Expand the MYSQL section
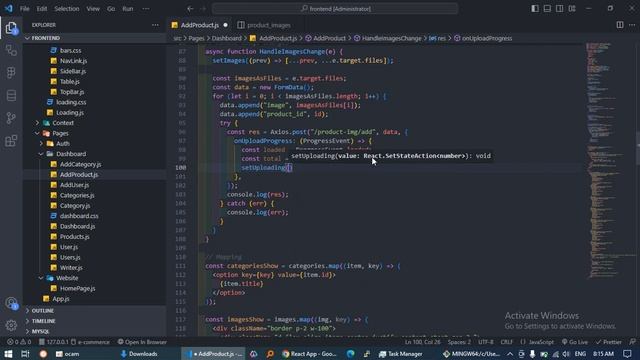The height and width of the screenshot is (360, 640). [x=95, y=331]
